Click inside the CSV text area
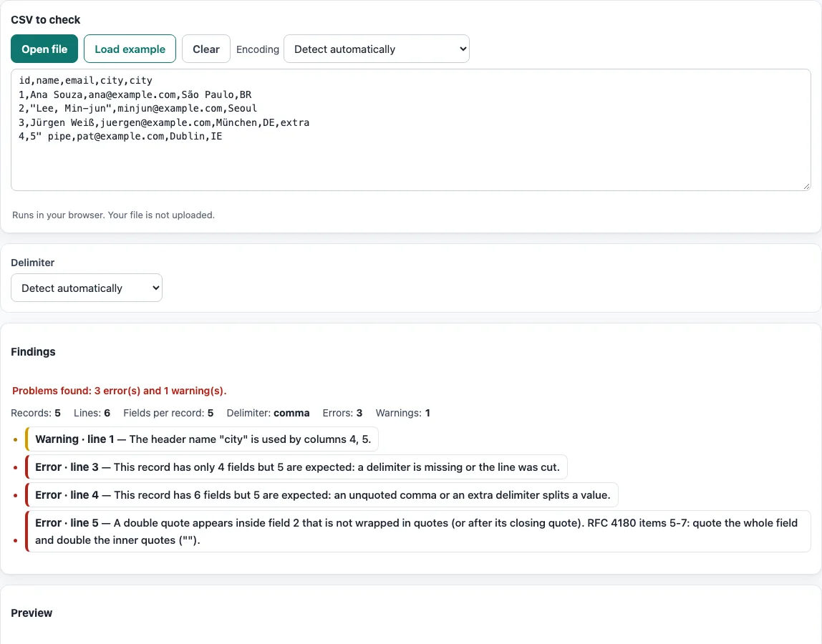The image size is (822, 644). pos(410,130)
